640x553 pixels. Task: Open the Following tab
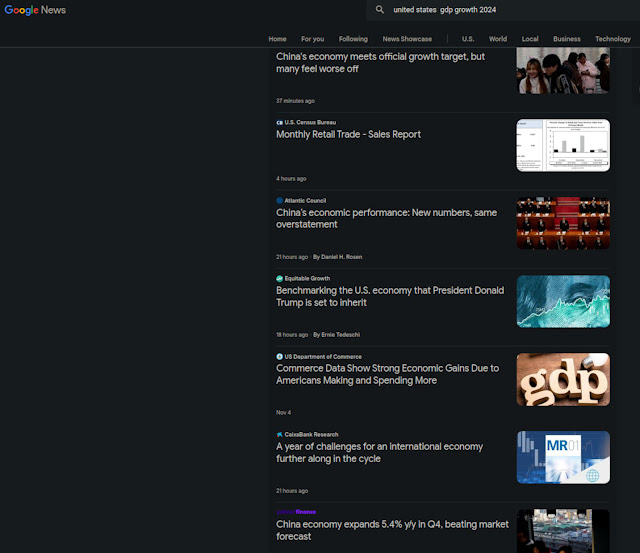pyautogui.click(x=353, y=39)
